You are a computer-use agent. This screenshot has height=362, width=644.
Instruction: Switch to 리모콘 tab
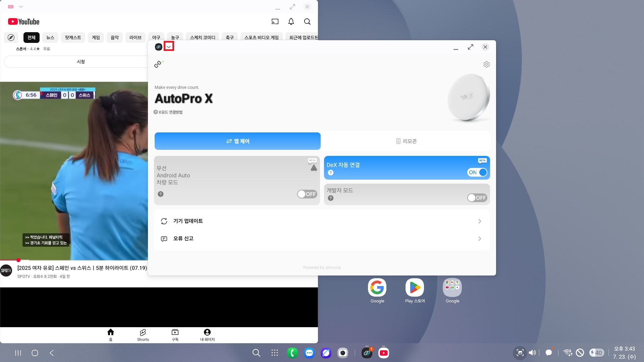coord(406,141)
